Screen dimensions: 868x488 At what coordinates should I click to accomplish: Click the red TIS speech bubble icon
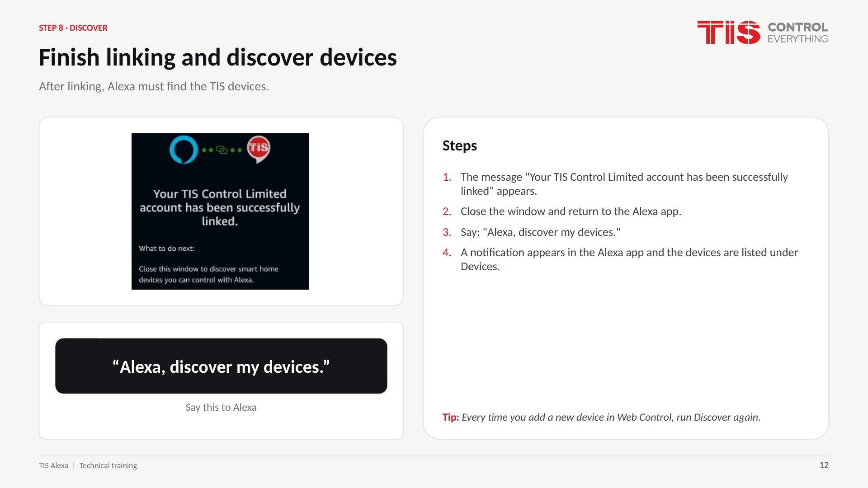tap(259, 149)
